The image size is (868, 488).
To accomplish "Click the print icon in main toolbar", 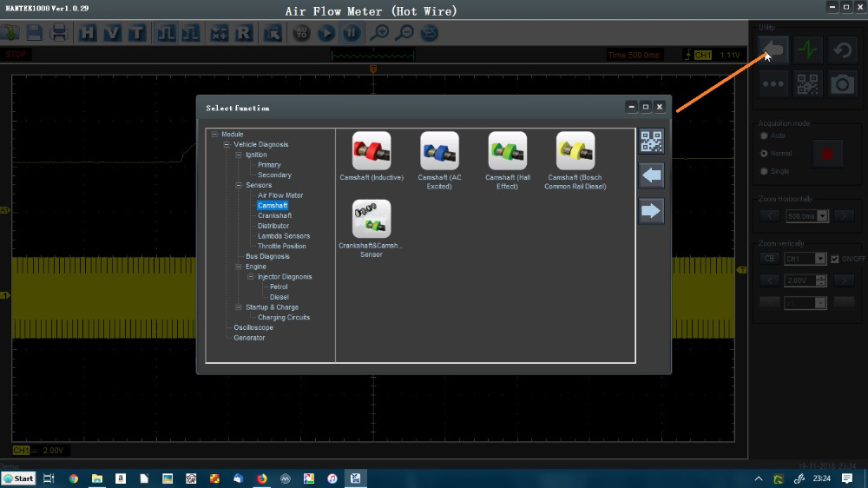I will [x=59, y=33].
